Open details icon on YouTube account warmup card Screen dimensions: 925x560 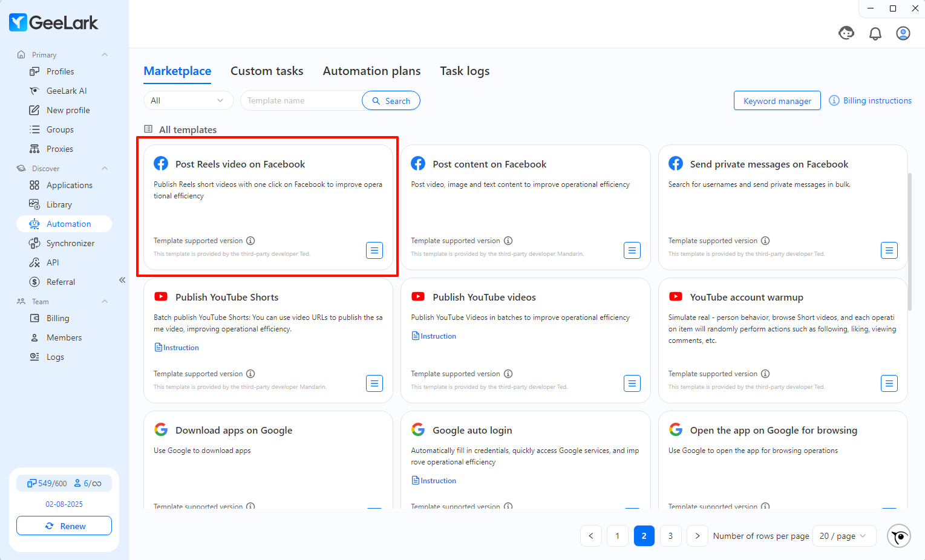[x=889, y=383]
